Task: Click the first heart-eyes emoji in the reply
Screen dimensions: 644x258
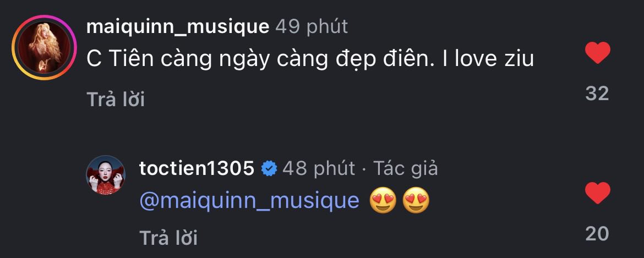Action: [x=383, y=202]
